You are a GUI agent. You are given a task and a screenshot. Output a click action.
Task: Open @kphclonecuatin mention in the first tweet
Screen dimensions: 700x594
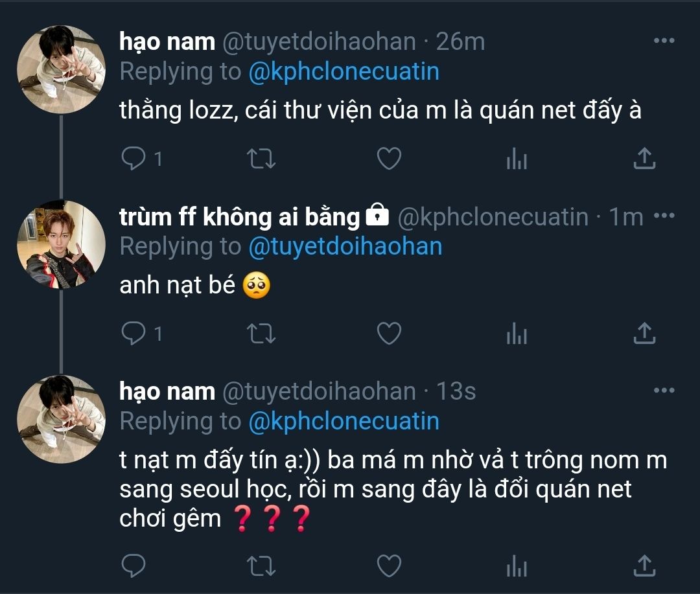[344, 72]
